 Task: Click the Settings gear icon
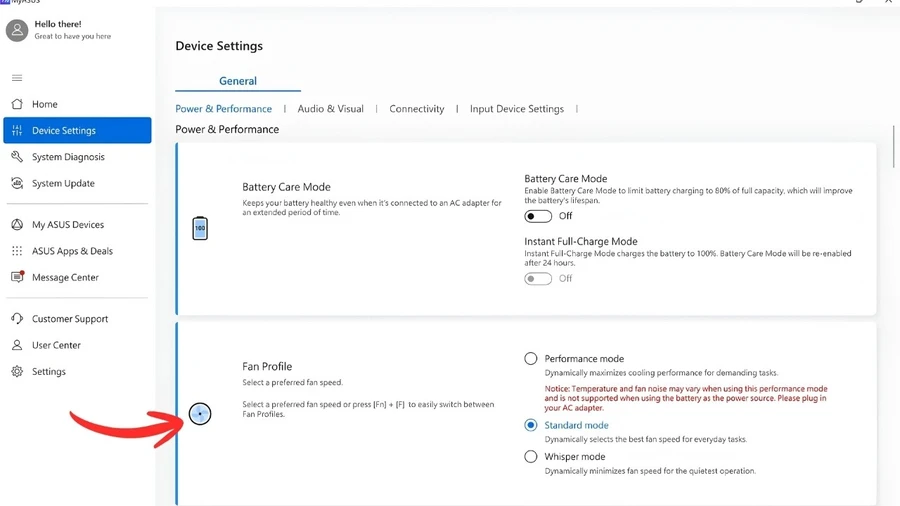pos(17,371)
